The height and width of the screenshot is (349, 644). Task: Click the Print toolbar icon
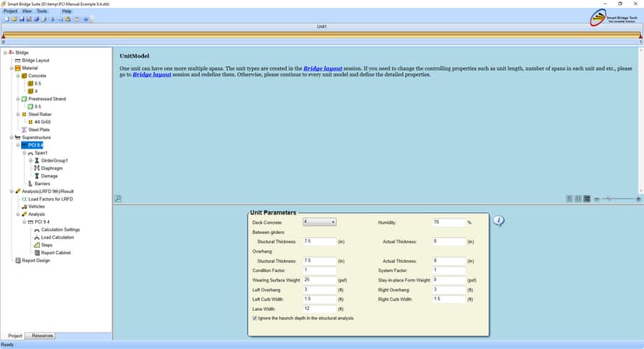point(44,19)
